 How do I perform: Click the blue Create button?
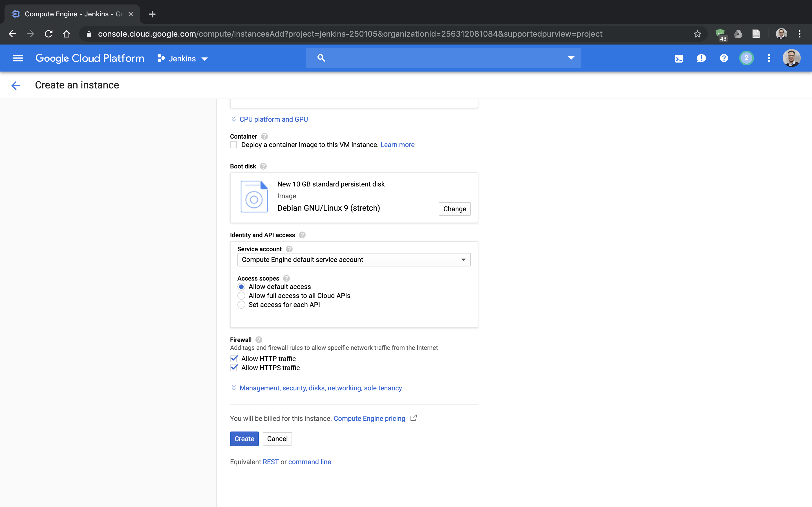244,439
